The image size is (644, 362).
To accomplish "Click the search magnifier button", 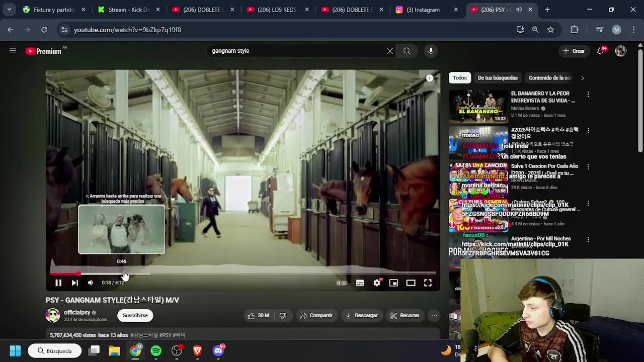I will (407, 51).
